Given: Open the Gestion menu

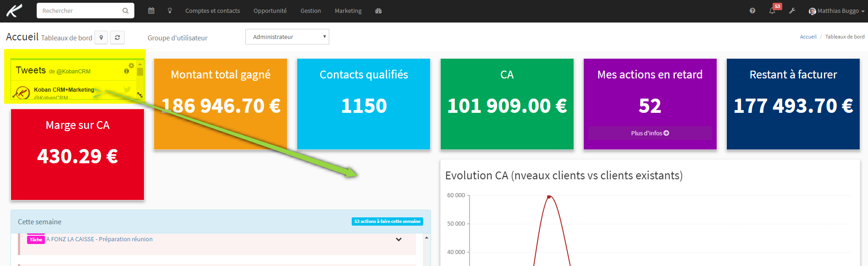Looking at the screenshot, I should tap(310, 11).
